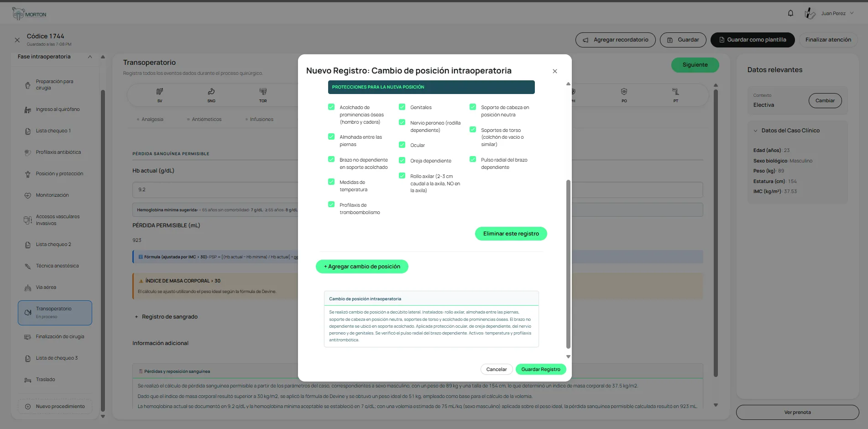This screenshot has width=868, height=429.
Task: Switch to the Analgesia tab
Action: click(x=150, y=120)
